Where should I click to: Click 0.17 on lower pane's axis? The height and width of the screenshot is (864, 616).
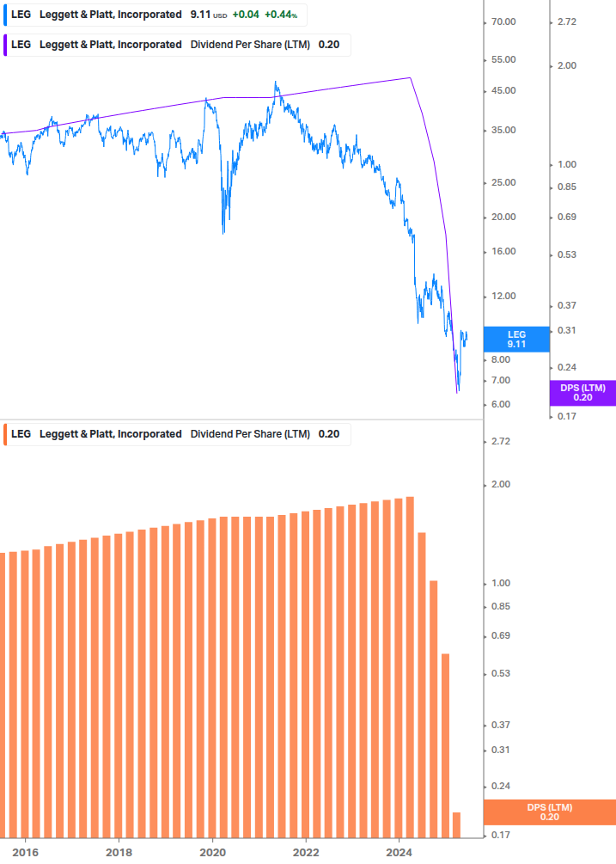click(x=500, y=836)
